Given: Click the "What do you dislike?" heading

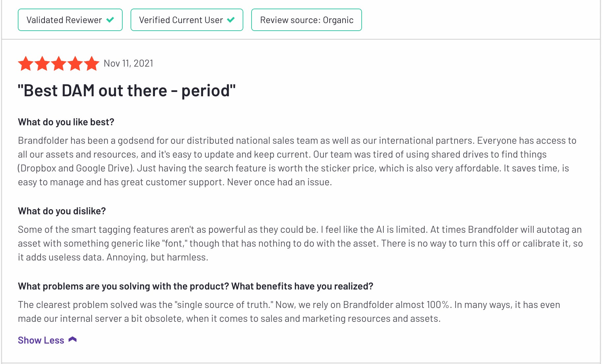Looking at the screenshot, I should 62,211.
